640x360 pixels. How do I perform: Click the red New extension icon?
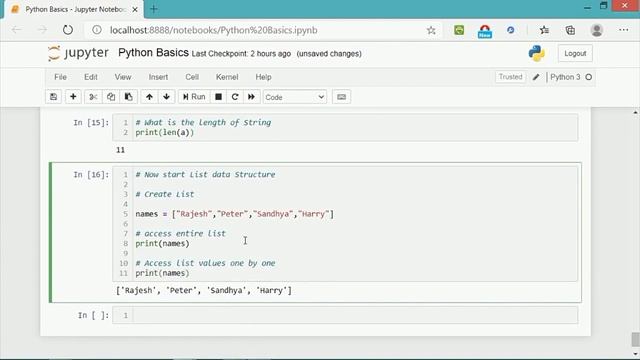[x=484, y=31]
